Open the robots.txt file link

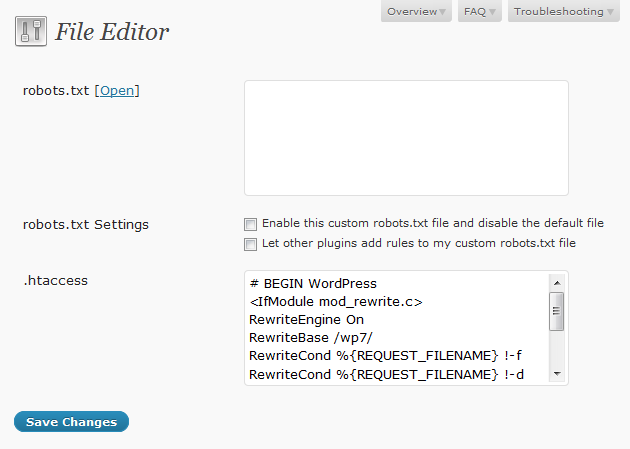click(x=117, y=91)
